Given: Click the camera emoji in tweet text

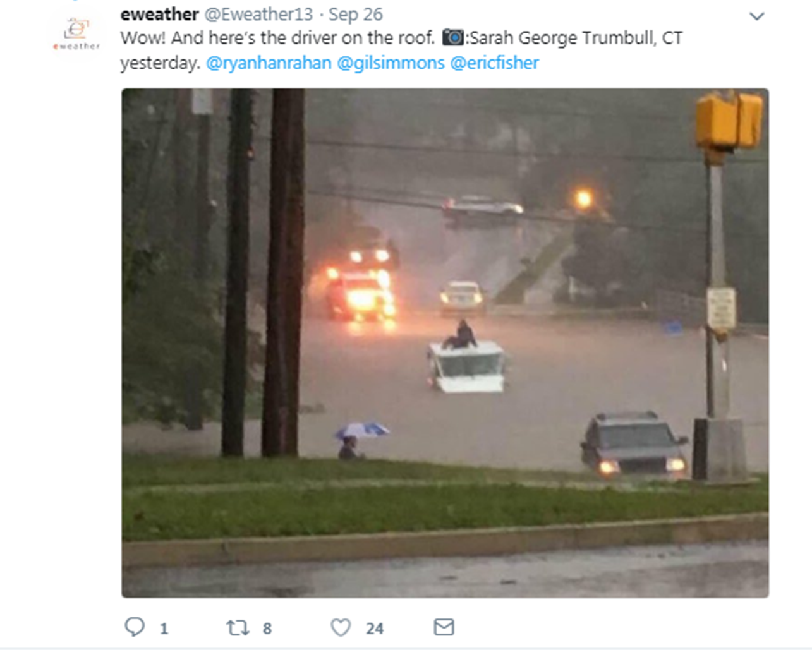Looking at the screenshot, I should [x=452, y=37].
